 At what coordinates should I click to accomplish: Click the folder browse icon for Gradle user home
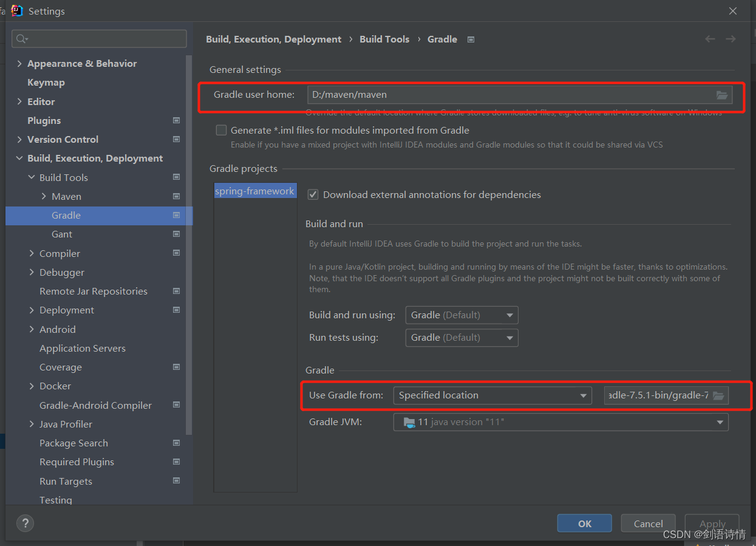click(721, 95)
